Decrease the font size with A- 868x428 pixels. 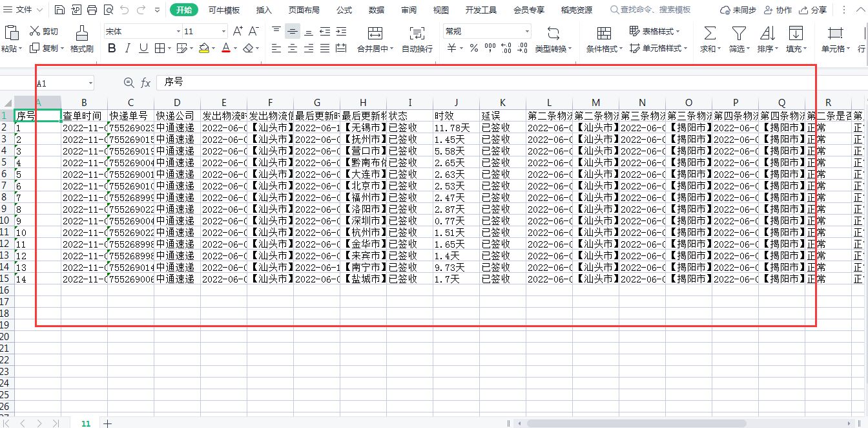click(254, 31)
